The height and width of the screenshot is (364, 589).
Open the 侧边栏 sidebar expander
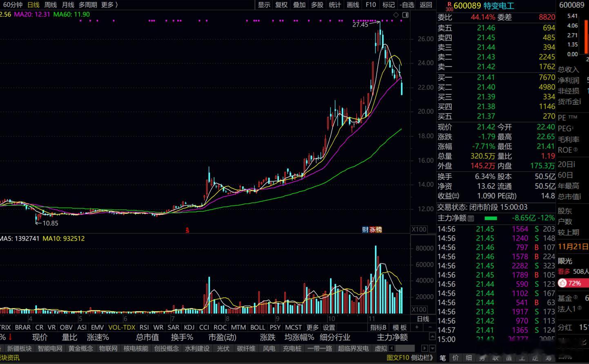[x=422, y=357]
